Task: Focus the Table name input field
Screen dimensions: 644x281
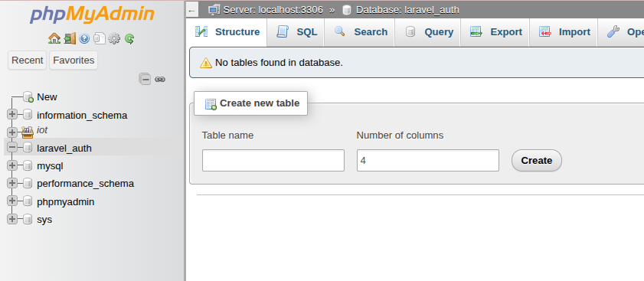Action: (x=273, y=160)
